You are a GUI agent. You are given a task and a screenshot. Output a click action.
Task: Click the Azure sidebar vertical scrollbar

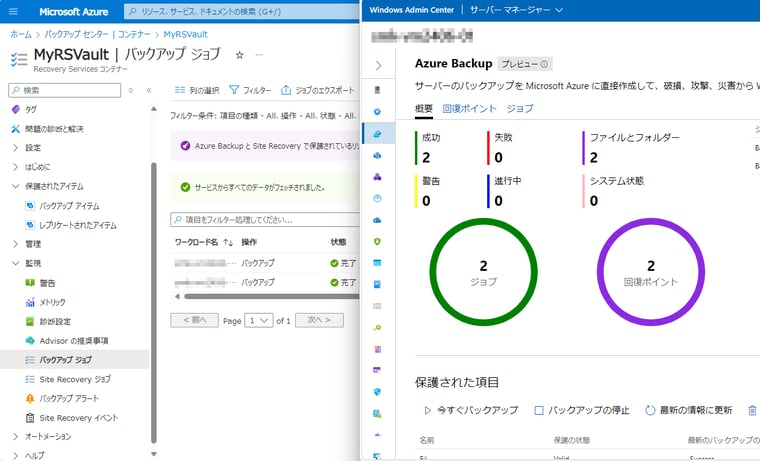(154, 301)
